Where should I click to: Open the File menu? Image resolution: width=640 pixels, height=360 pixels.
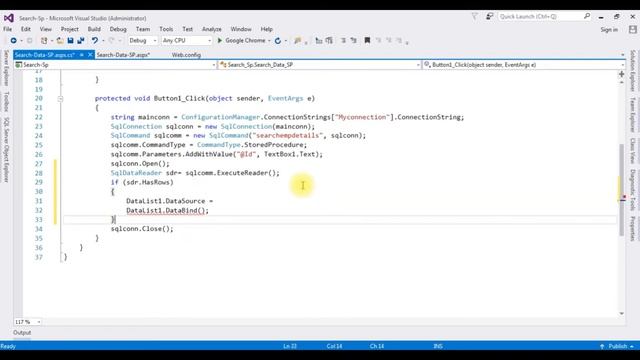coord(7,29)
